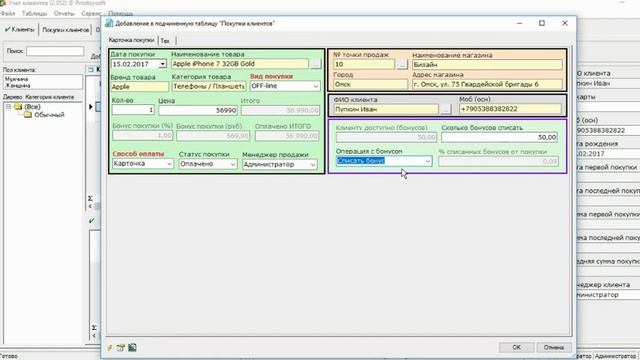Open the Отчеты menu
This screenshot has width=640, height=360.
[64, 13]
